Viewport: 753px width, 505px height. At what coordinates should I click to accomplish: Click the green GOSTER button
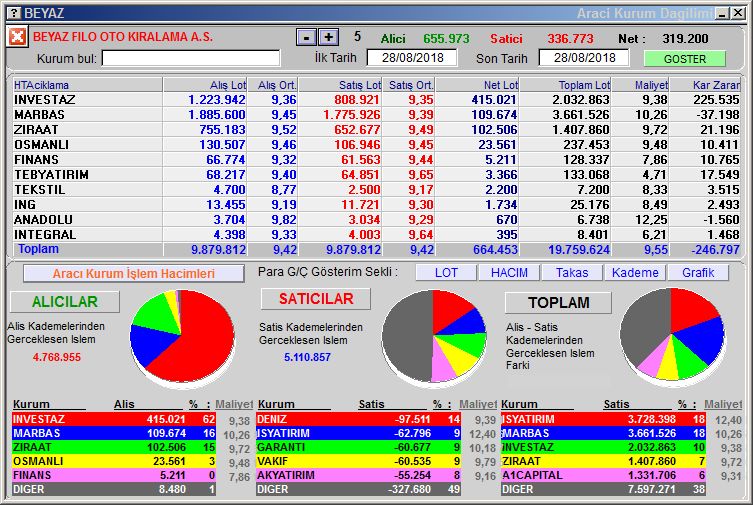[x=685, y=59]
